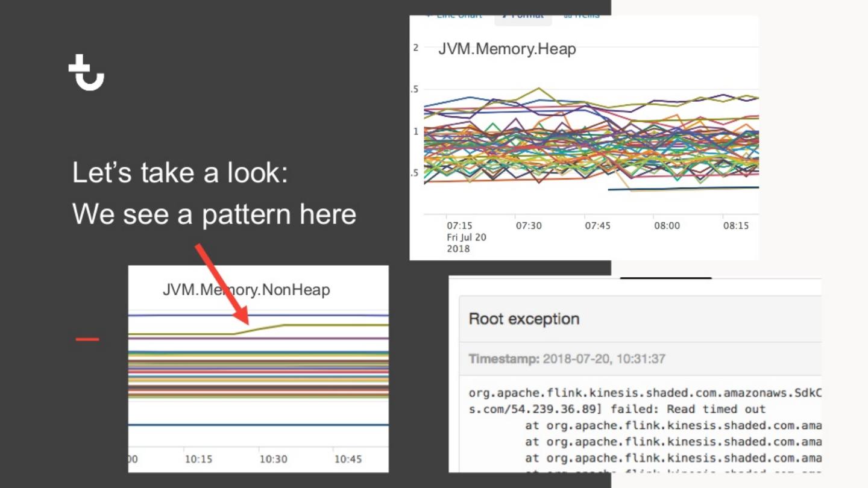Click the Timestamp 2018-07-20, 10:31:37 line

pyautogui.click(x=567, y=359)
